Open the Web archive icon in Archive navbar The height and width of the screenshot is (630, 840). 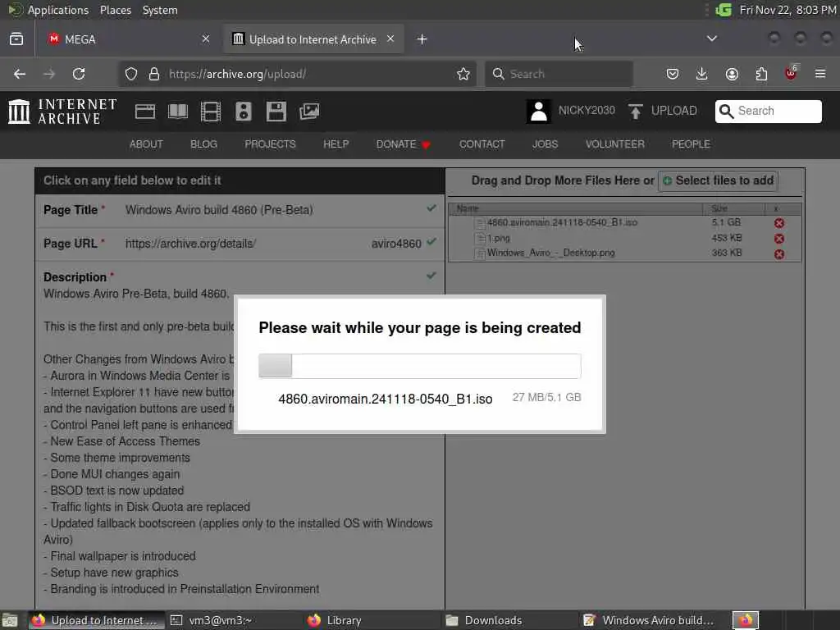point(145,112)
